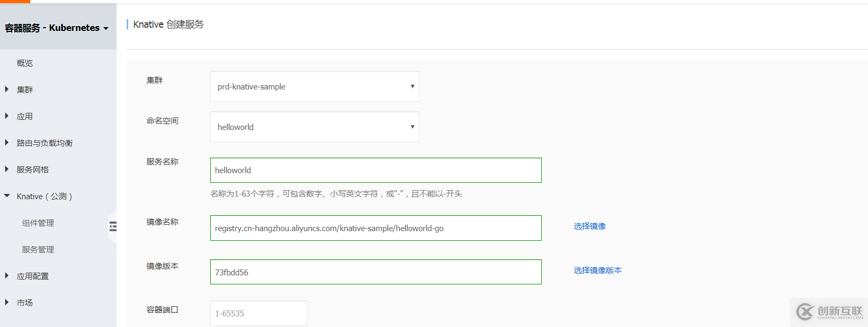Focus the 容器端口 field with 1-65535 placeholder

(259, 313)
